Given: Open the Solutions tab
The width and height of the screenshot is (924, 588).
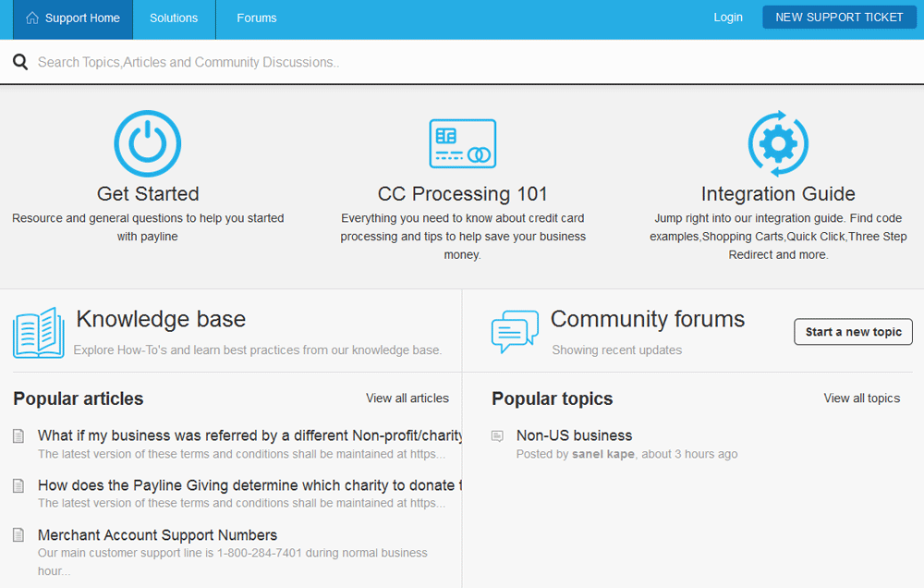Looking at the screenshot, I should click(x=174, y=19).
